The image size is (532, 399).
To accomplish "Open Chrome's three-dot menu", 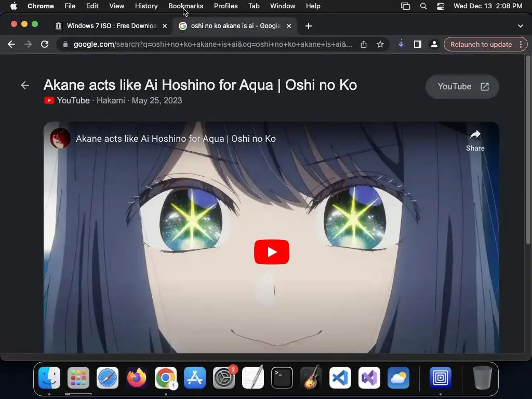I will [521, 45].
